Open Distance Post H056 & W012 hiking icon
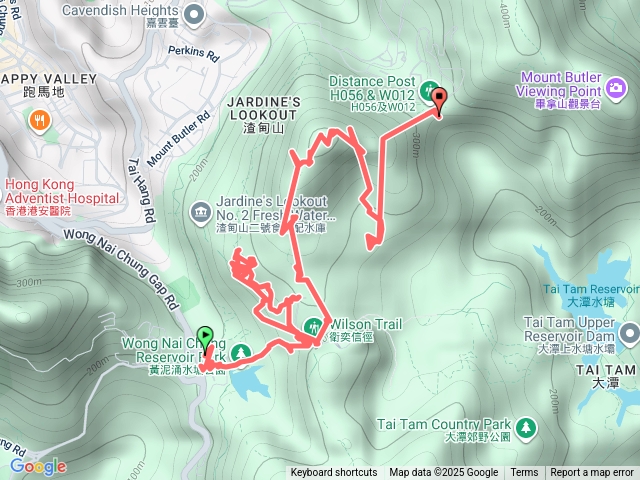Image resolution: width=640 pixels, height=480 pixels. click(x=427, y=90)
